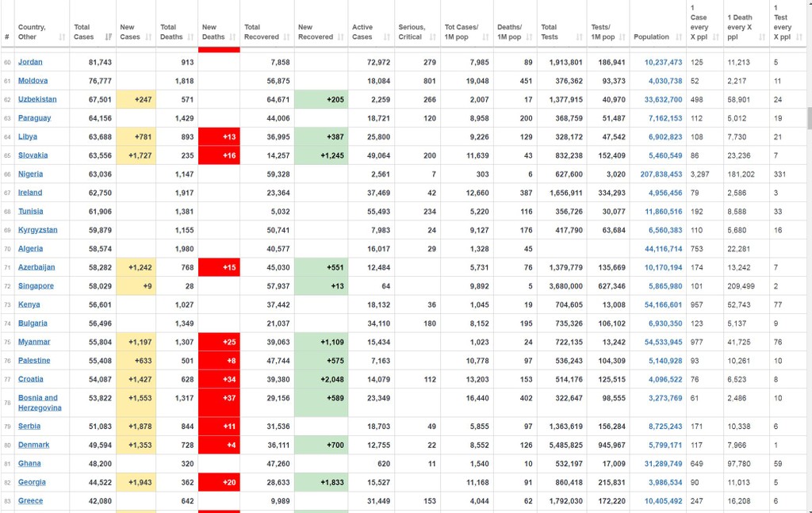Sort the New Deaths column via its icon
The image size is (812, 513).
pyautogui.click(x=232, y=36)
